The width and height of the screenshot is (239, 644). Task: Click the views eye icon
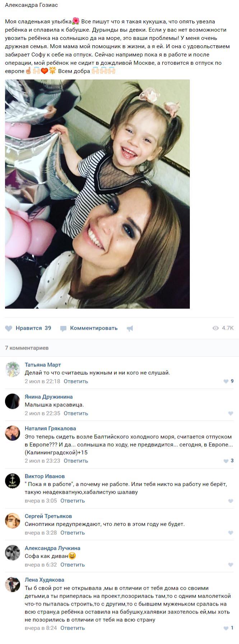(x=216, y=328)
